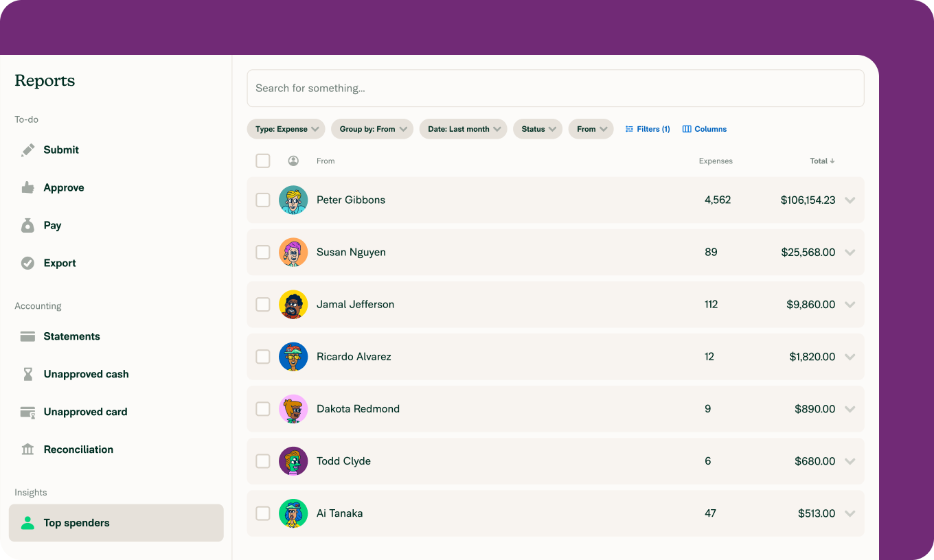Select Top spenders under Insights
This screenshot has width=934, height=560.
point(77,522)
